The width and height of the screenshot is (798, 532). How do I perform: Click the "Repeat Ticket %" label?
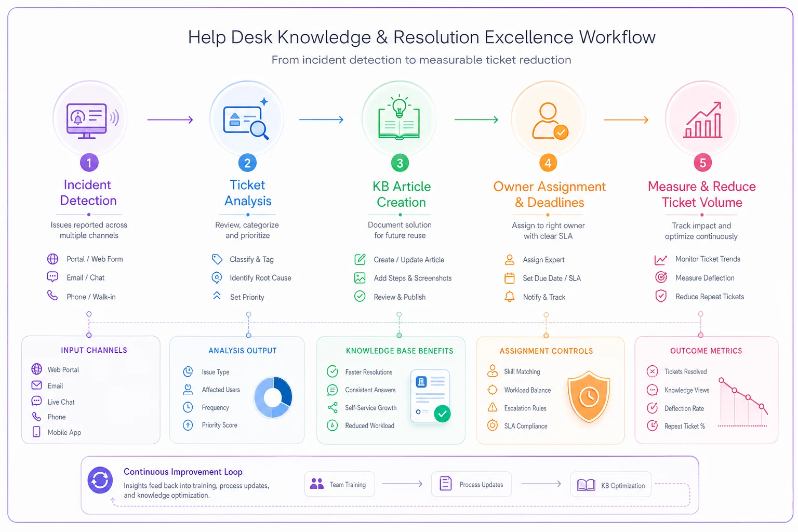point(685,426)
